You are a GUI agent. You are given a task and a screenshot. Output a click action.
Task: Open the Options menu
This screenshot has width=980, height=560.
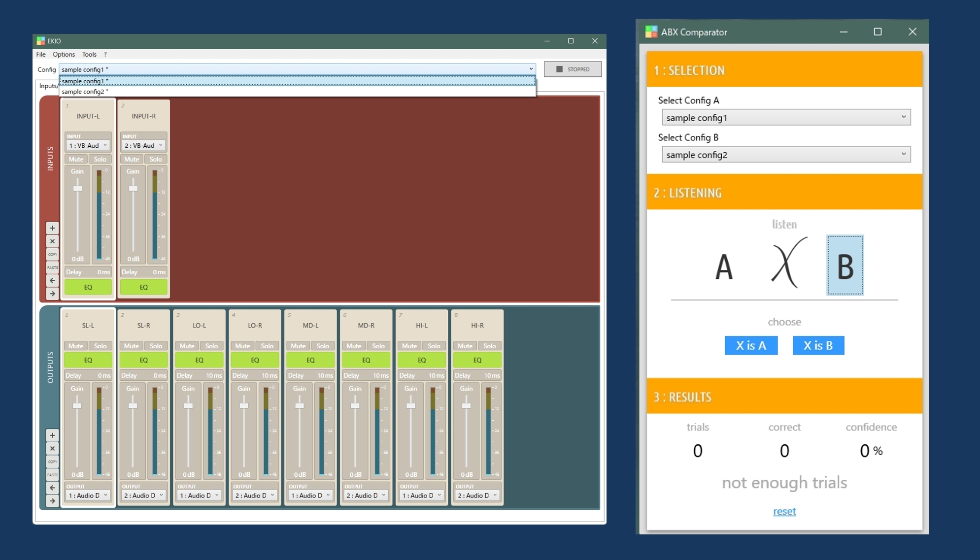(64, 54)
